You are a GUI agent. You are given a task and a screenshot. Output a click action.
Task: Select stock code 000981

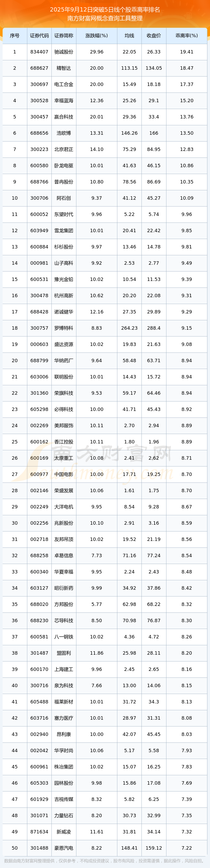click(x=39, y=263)
